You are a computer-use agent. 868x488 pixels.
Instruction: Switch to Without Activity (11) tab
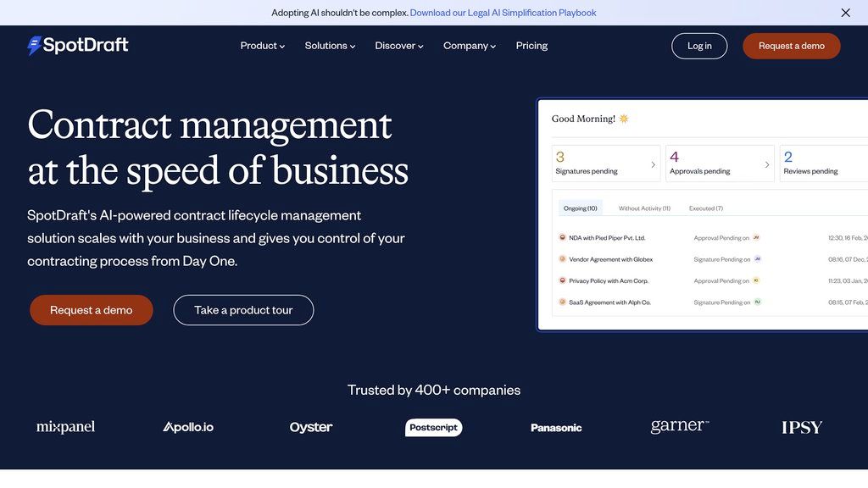pyautogui.click(x=644, y=208)
